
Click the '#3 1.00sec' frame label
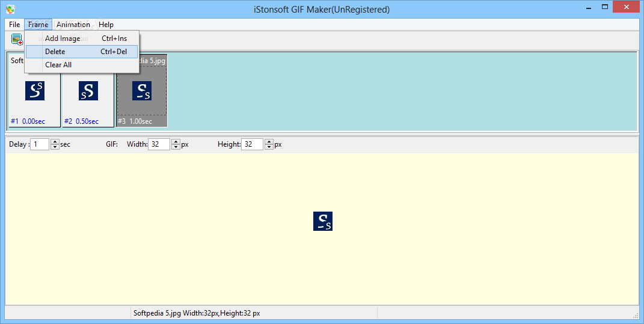pyautogui.click(x=135, y=121)
